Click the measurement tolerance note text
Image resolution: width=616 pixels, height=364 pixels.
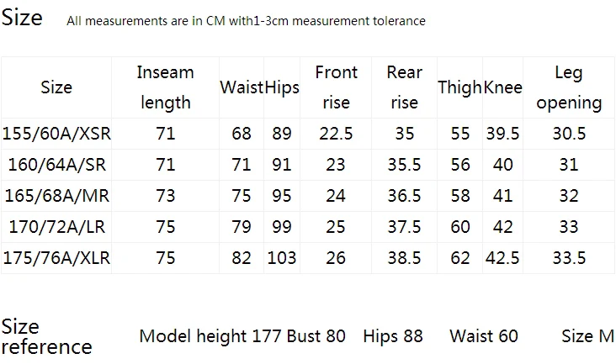coord(246,20)
